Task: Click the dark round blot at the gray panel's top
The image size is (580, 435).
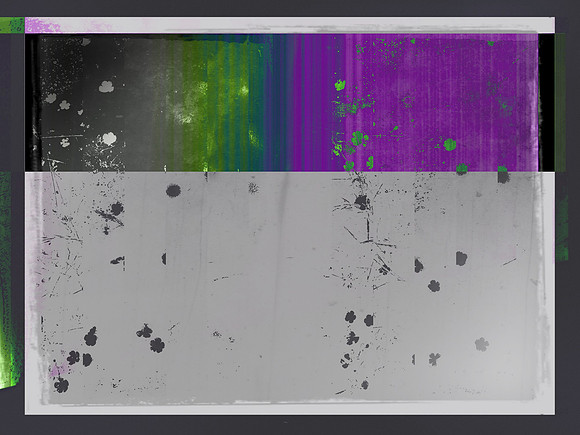Action: tap(173, 190)
